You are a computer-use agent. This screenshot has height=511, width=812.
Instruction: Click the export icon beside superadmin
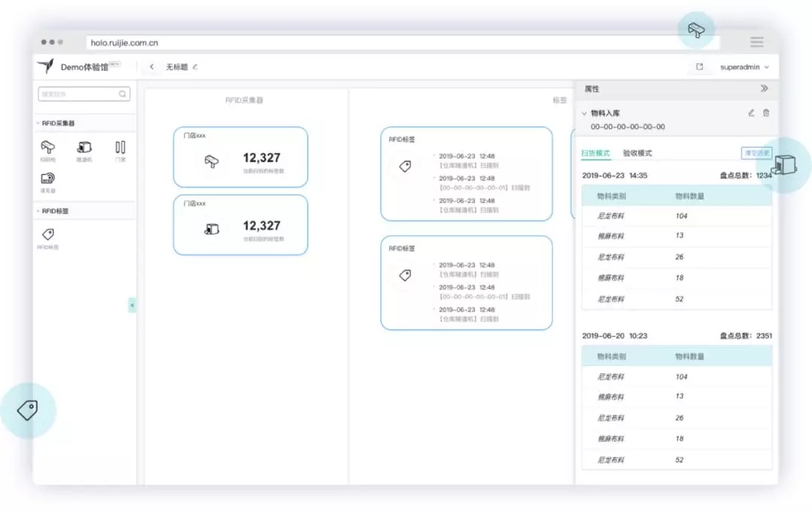[x=699, y=67]
